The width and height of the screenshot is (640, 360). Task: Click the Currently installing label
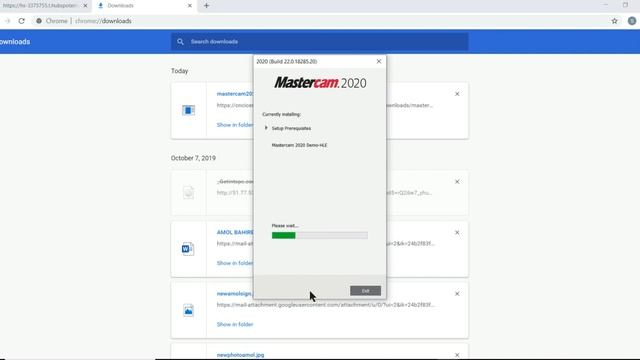282,114
